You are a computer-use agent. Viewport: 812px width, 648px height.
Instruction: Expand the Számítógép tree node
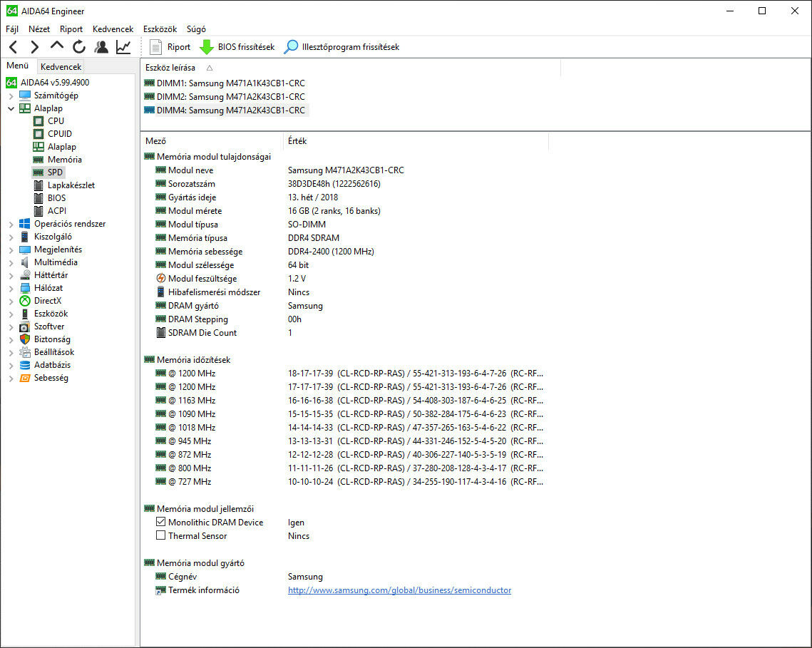[11, 96]
